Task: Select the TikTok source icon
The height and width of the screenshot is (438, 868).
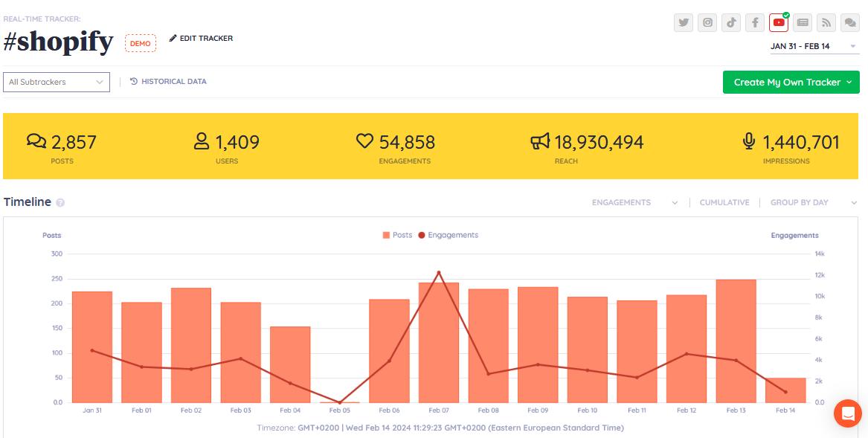Action: pos(731,23)
